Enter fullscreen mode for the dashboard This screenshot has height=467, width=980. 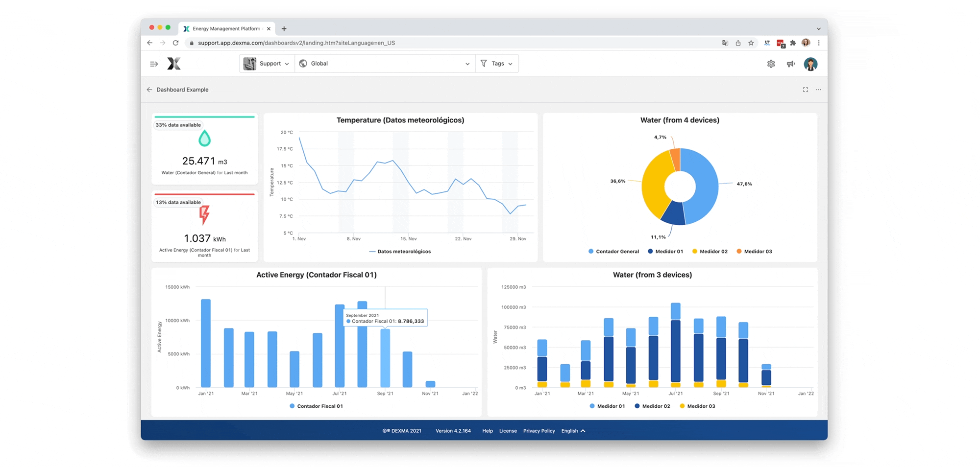(x=805, y=90)
